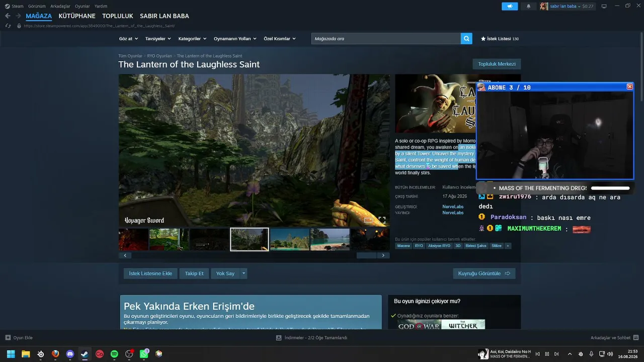Screen dimensions: 644x362
Task: Select the tropical beach screenshot thumbnail
Action: 330,239
